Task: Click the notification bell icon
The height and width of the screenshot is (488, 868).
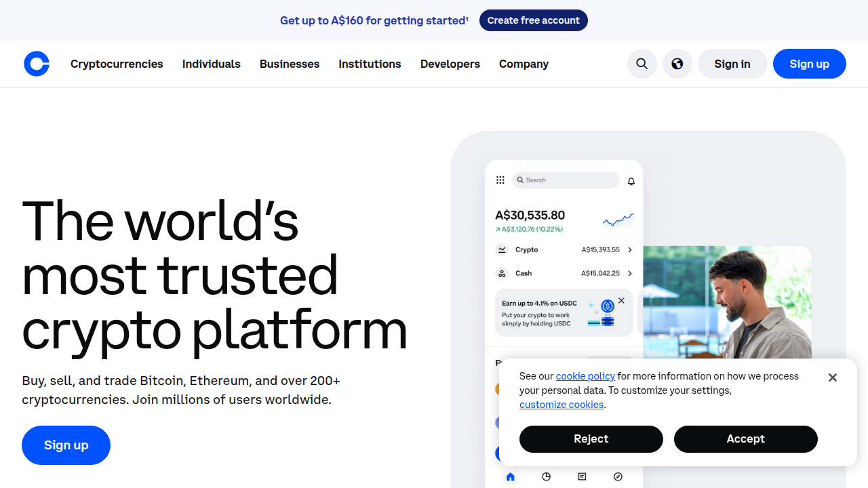Action: [631, 181]
